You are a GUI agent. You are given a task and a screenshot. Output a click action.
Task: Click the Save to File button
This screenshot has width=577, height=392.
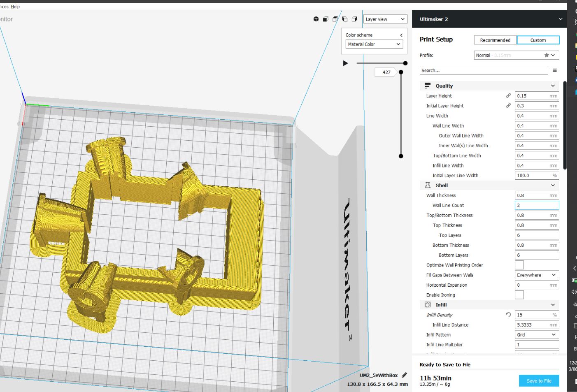coord(539,381)
